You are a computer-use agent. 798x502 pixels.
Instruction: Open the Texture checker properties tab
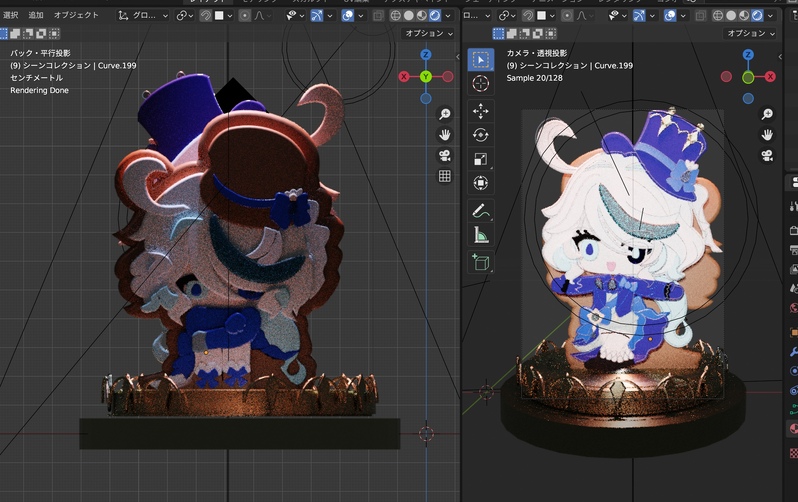(794, 453)
